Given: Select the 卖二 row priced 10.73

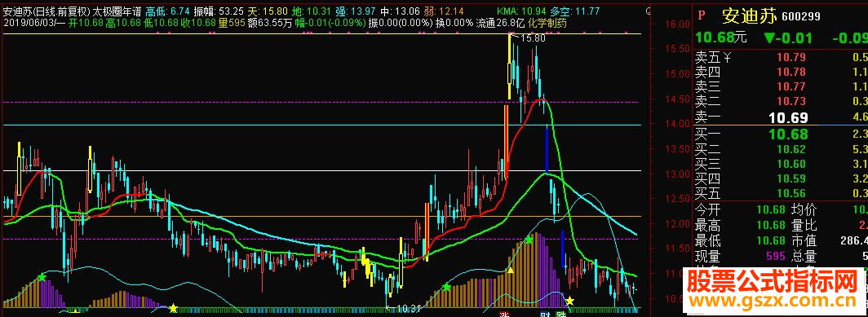Looking at the screenshot, I should click(781, 101).
